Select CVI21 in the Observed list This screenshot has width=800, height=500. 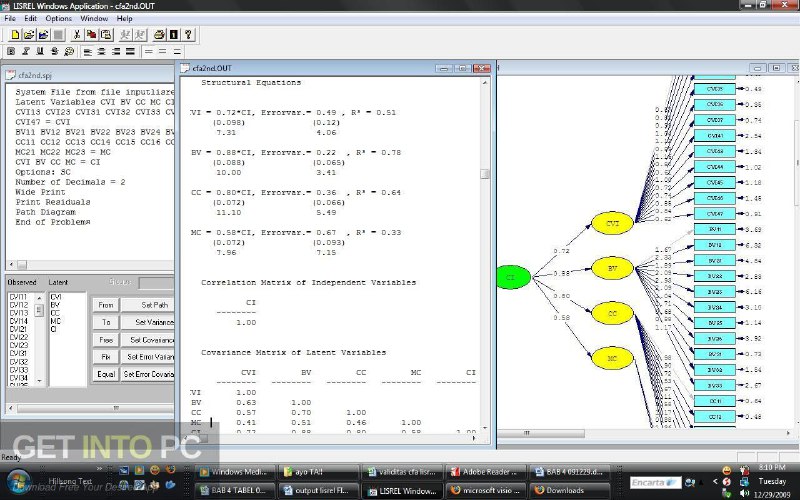coord(18,330)
